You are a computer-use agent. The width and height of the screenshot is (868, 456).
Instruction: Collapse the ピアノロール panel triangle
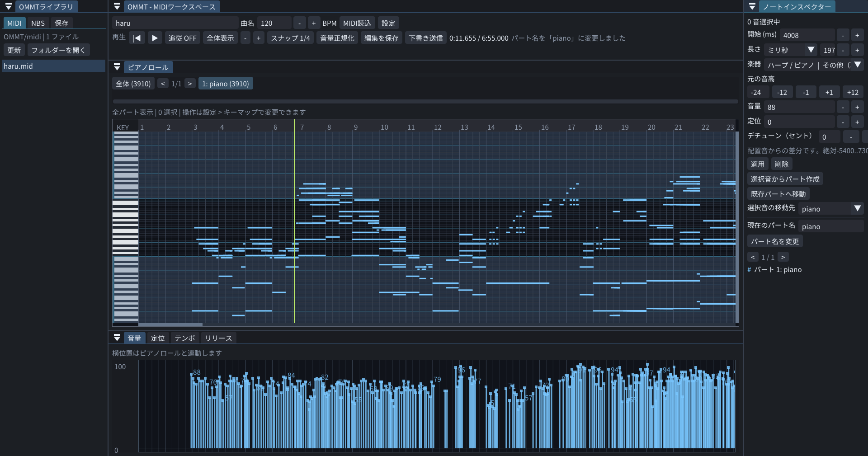coord(117,67)
